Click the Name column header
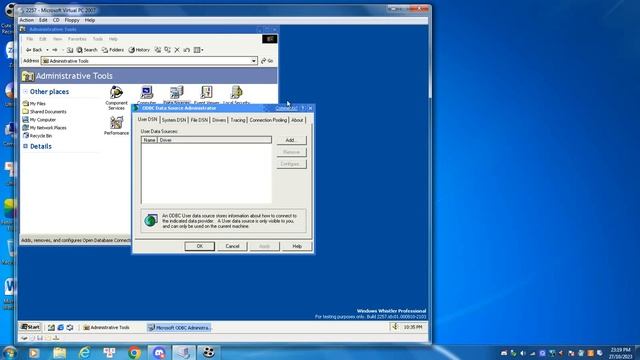Screen dimensions: 640x360 [149, 140]
